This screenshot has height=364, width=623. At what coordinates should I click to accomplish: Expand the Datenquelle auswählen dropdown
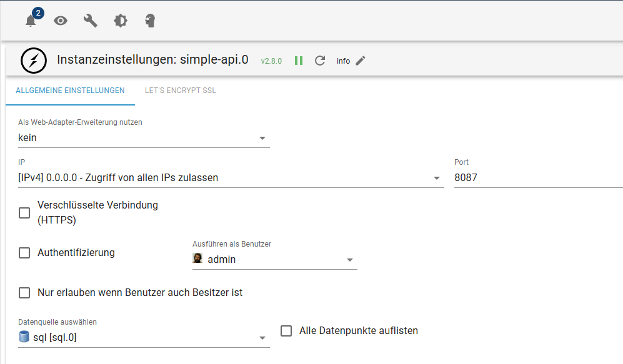144,337
